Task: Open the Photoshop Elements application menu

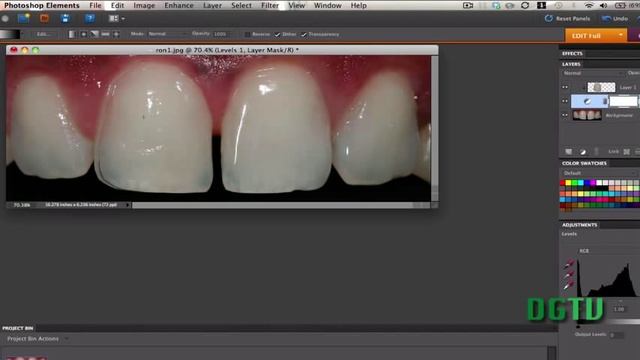Action: [42, 5]
